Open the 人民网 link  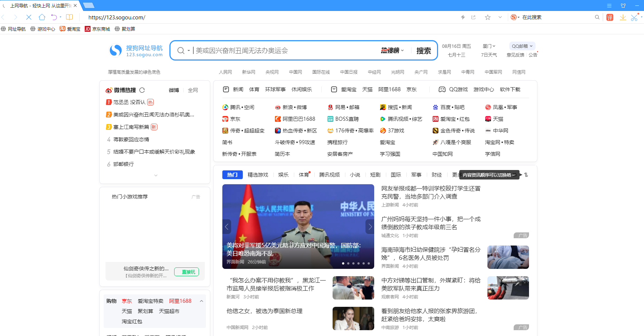(225, 72)
